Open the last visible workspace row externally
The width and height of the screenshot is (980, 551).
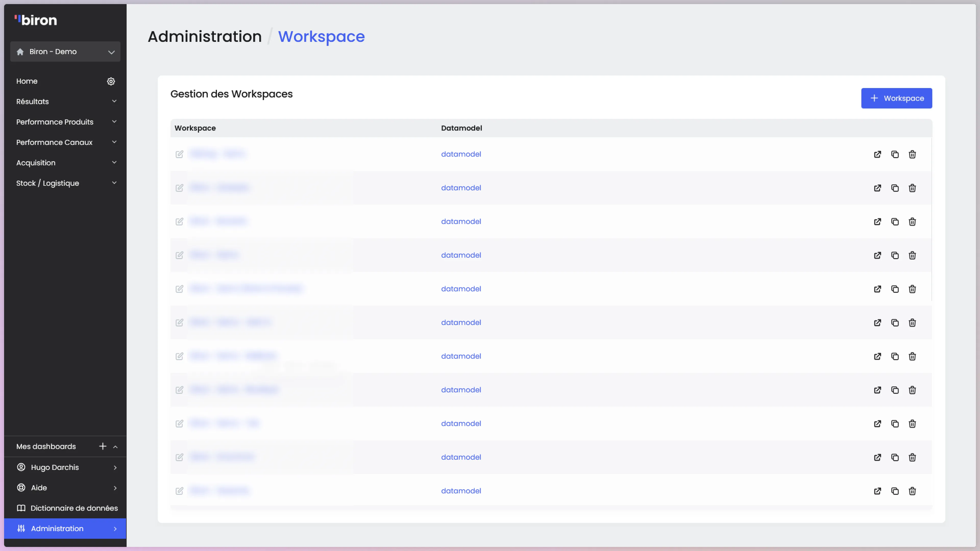(x=877, y=491)
